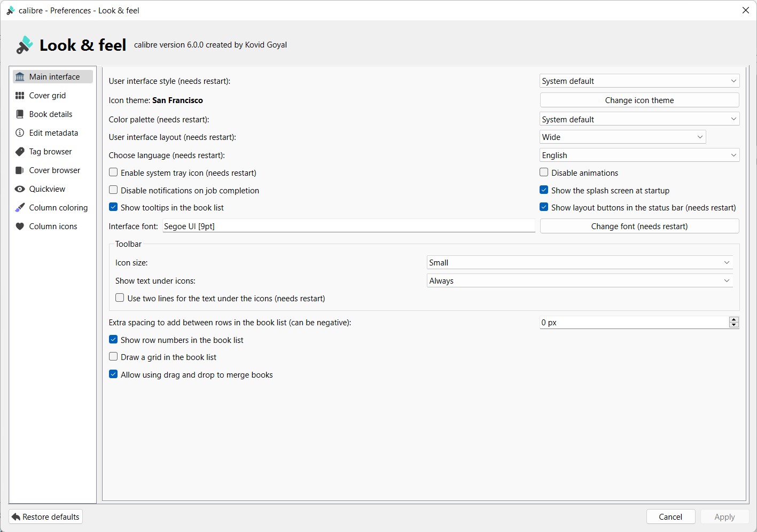Screen dimensions: 757x532
Task: Select the Book details book icon
Action: 20,114
